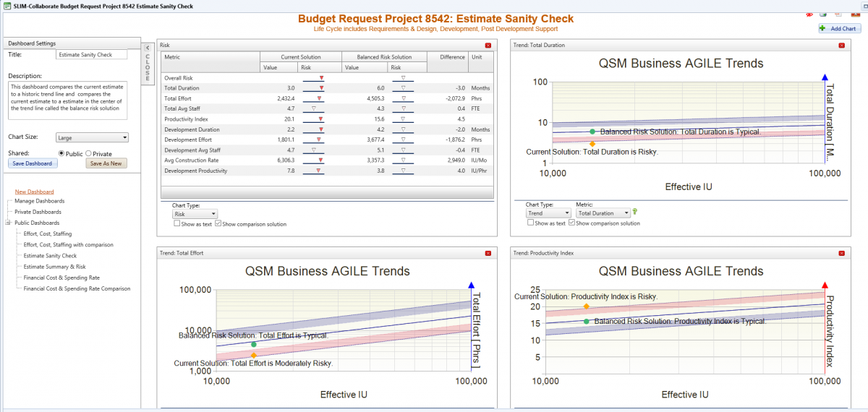Click the Balanced Risk Solution column header
868x412 pixels.
click(x=383, y=57)
